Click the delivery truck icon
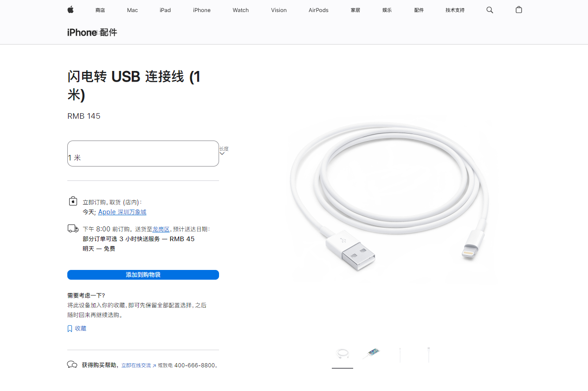Screen dimensions: 588x391 (73, 228)
